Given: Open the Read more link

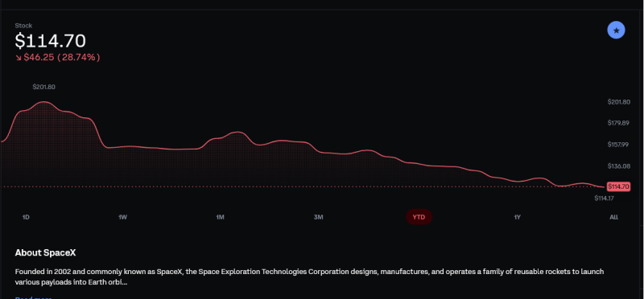Looking at the screenshot, I should coord(33,297).
